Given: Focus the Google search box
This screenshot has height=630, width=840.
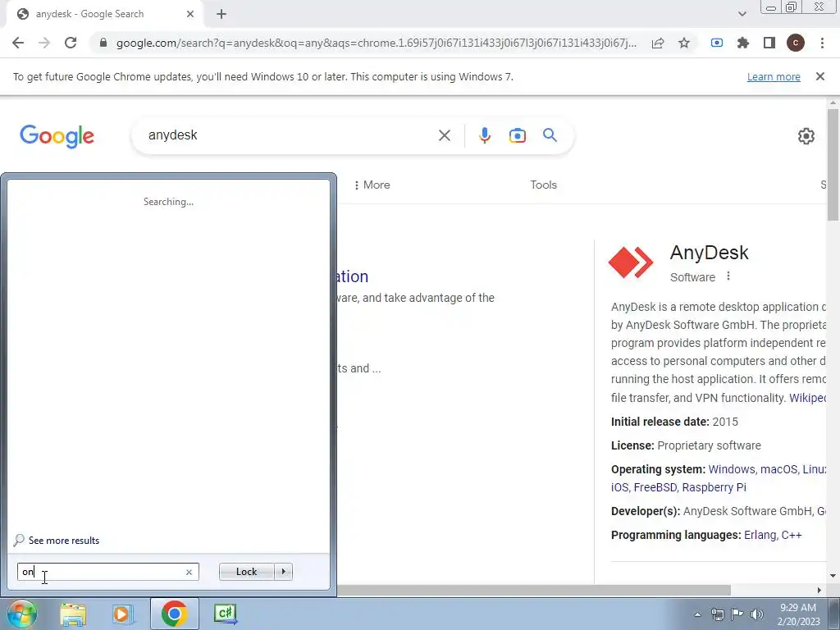Looking at the screenshot, I should pyautogui.click(x=290, y=135).
